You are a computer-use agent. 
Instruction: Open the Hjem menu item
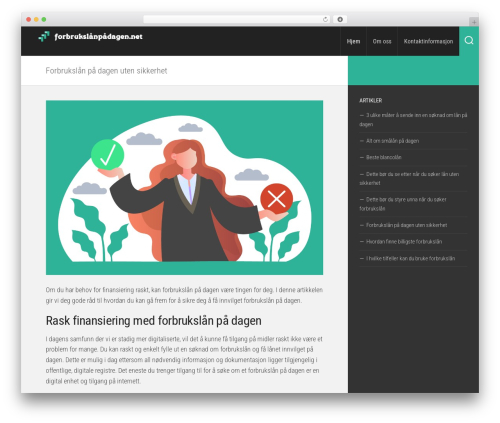coord(353,41)
